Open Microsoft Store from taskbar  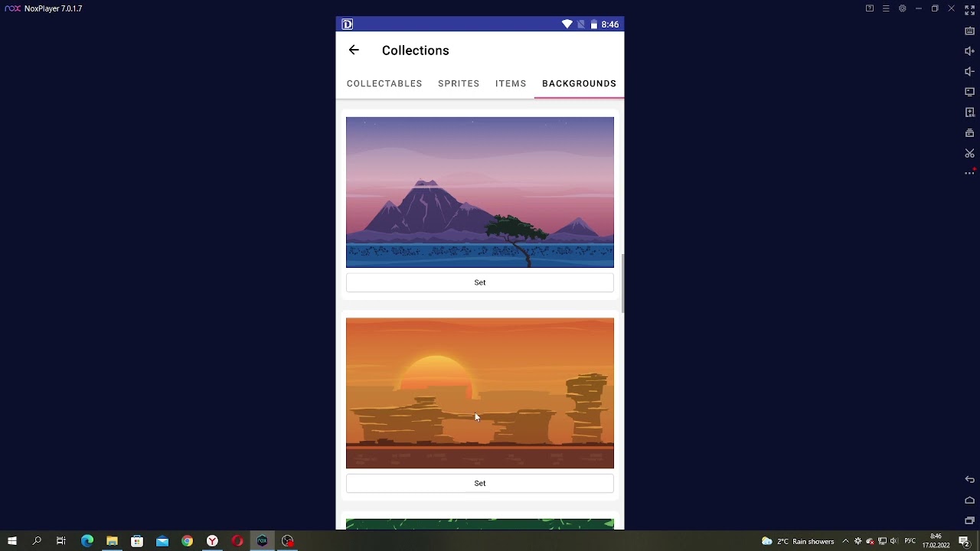coord(137,541)
